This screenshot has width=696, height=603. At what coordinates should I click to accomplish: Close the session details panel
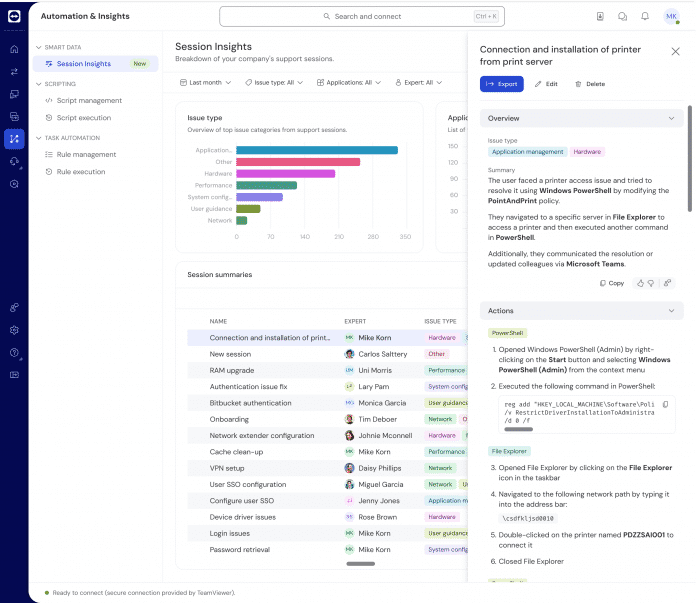[675, 51]
